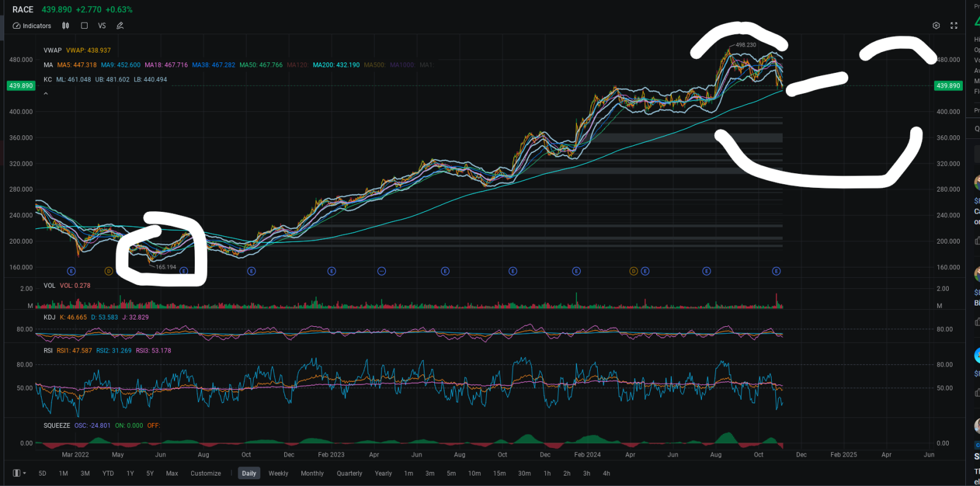The image size is (980, 486).
Task: Toggle the MA9 line in legend
Action: 121,65
